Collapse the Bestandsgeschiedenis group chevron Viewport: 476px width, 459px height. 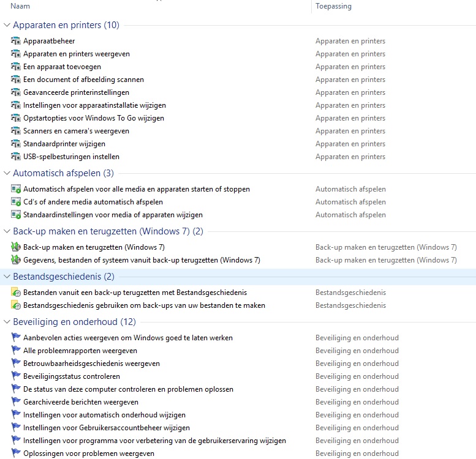(7, 277)
